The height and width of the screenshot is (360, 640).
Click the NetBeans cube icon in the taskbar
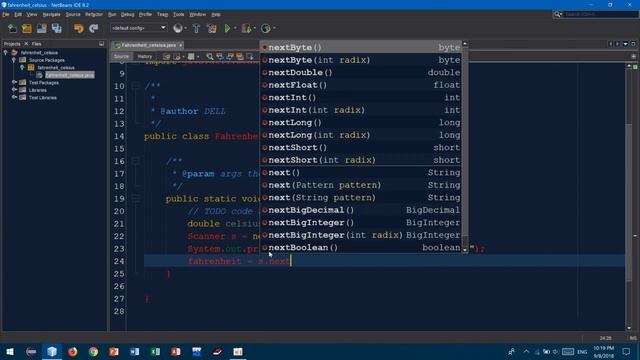pyautogui.click(x=52, y=351)
